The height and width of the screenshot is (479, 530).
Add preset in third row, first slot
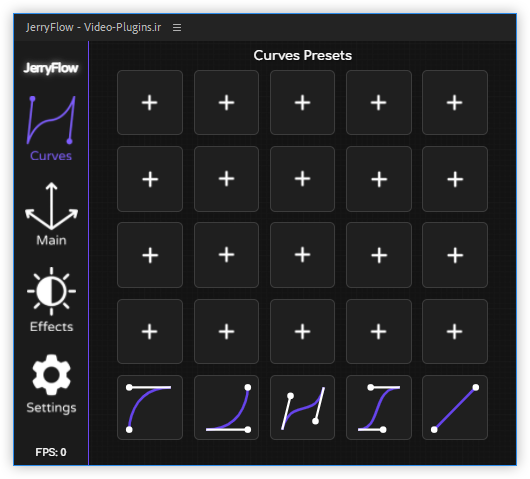pos(150,255)
